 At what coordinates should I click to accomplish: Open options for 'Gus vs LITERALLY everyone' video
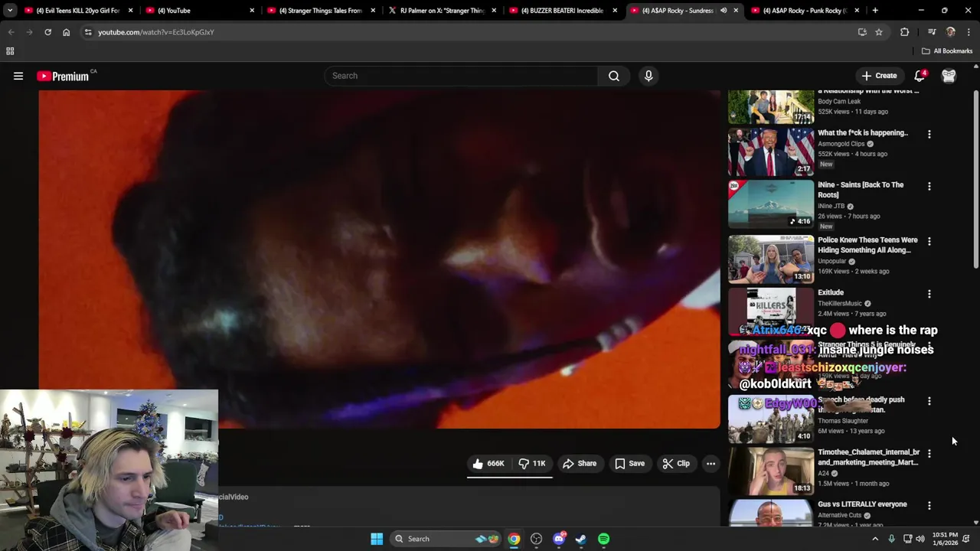pyautogui.click(x=929, y=506)
